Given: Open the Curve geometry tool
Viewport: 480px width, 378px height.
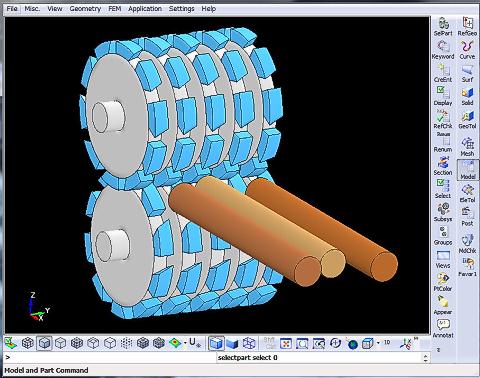Looking at the screenshot, I should click(467, 50).
